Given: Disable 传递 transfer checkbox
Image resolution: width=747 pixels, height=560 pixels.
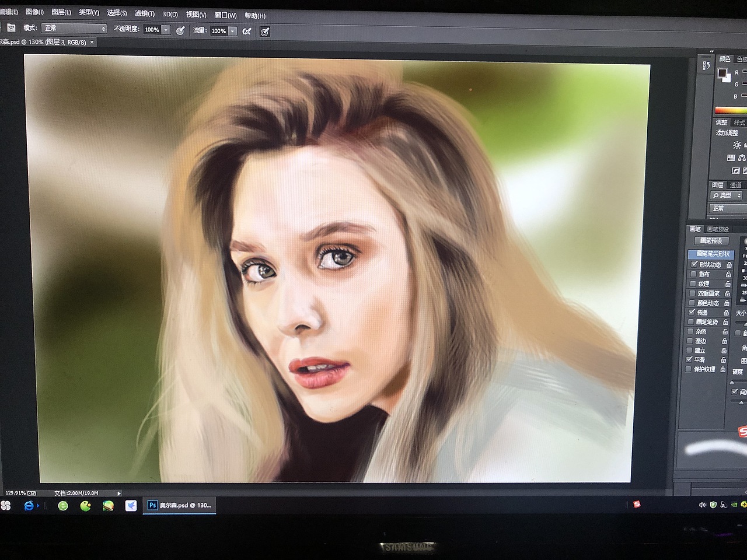Looking at the screenshot, I should (692, 312).
